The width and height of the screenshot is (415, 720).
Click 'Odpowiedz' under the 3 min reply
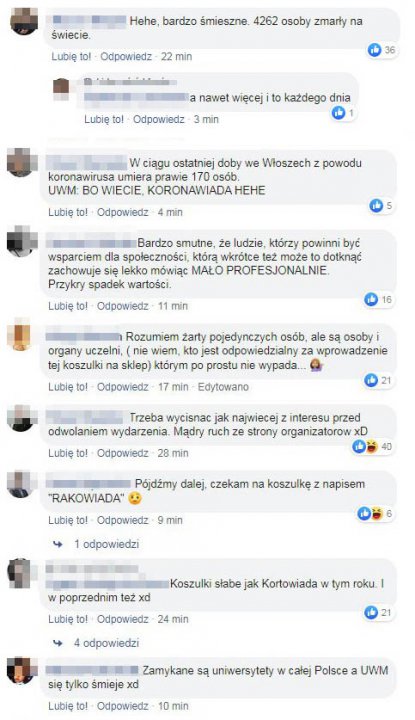(x=158, y=119)
